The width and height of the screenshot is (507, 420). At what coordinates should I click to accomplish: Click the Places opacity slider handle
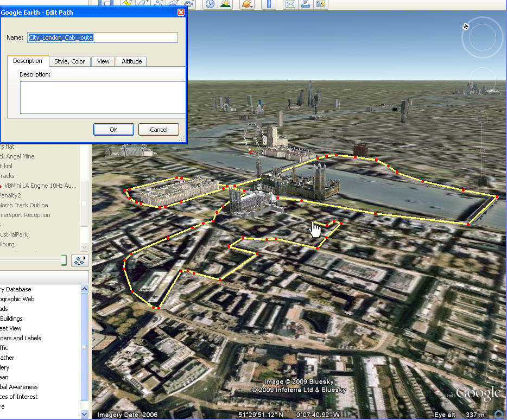[64, 260]
